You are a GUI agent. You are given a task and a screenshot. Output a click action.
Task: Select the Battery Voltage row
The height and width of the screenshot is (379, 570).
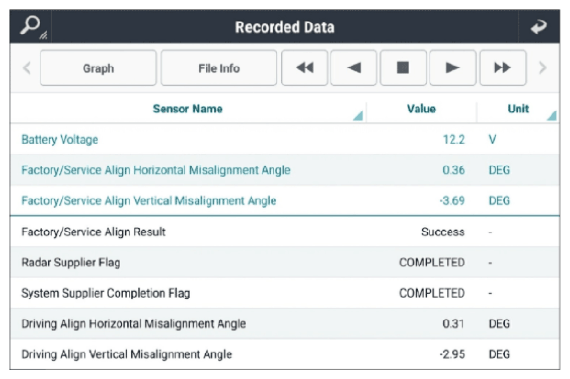coord(285,140)
